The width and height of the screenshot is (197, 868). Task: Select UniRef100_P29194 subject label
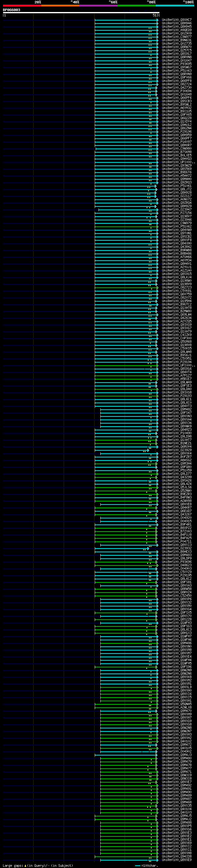[x=177, y=362]
